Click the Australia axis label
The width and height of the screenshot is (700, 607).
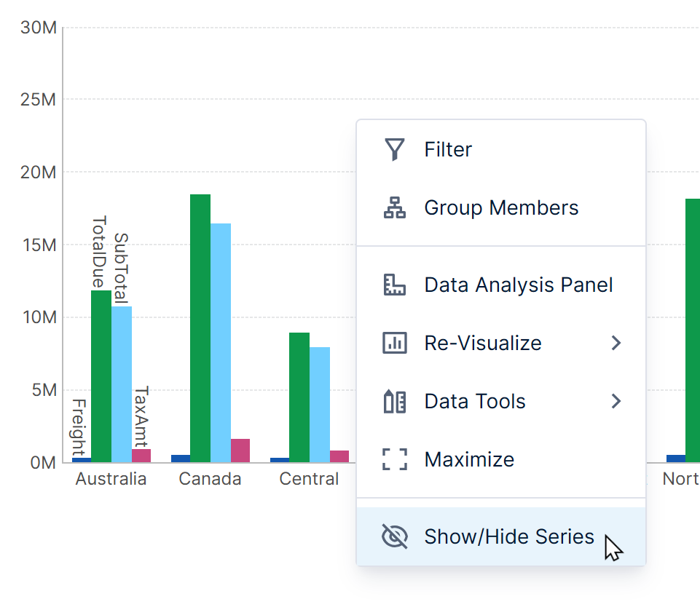[x=111, y=479]
